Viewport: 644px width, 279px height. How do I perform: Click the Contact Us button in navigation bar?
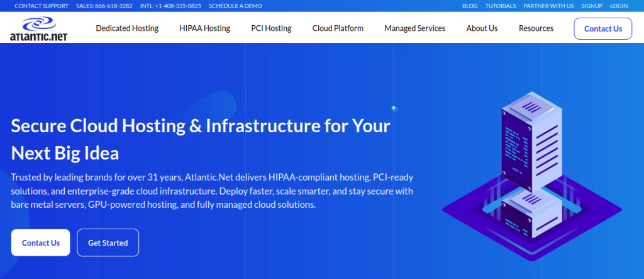coord(603,29)
